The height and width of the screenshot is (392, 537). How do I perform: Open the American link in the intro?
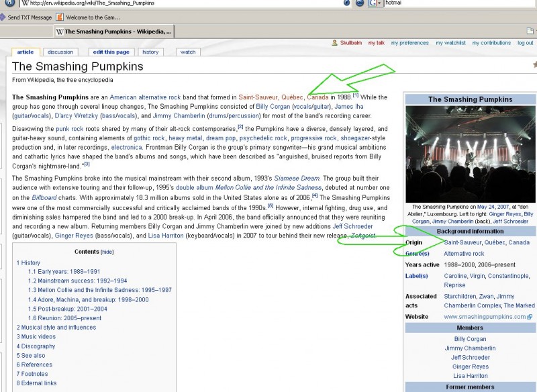click(x=123, y=97)
